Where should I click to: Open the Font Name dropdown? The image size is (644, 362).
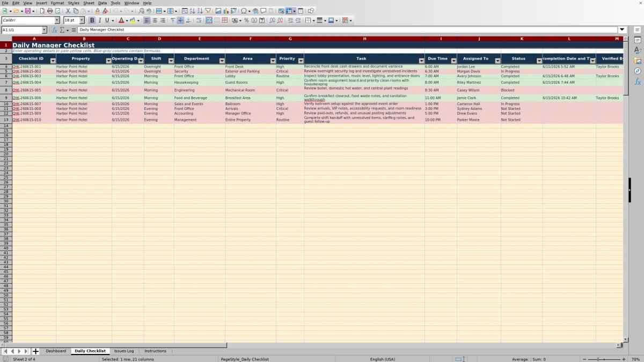coord(57,20)
